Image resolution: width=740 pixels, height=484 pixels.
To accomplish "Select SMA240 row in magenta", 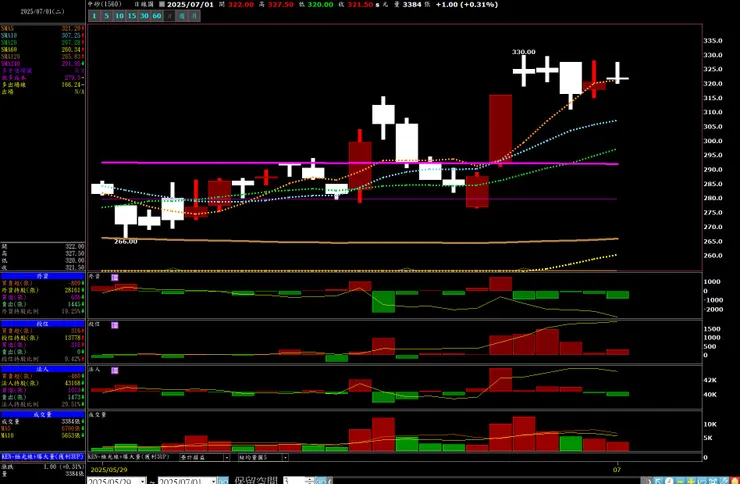I will [x=42, y=63].
